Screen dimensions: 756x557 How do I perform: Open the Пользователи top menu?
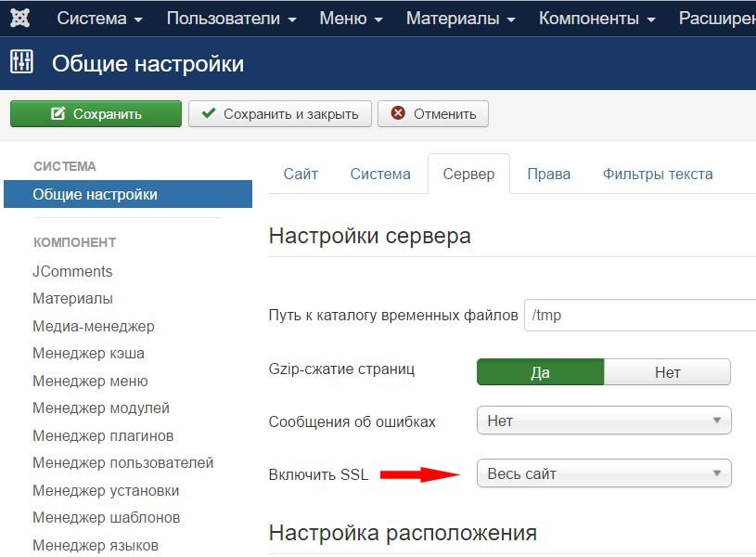coord(231,19)
